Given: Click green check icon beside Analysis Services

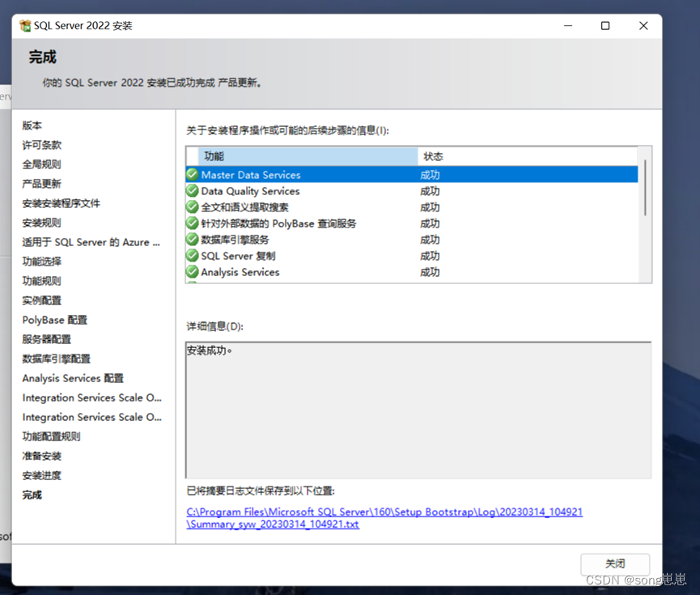Looking at the screenshot, I should coord(193,271).
